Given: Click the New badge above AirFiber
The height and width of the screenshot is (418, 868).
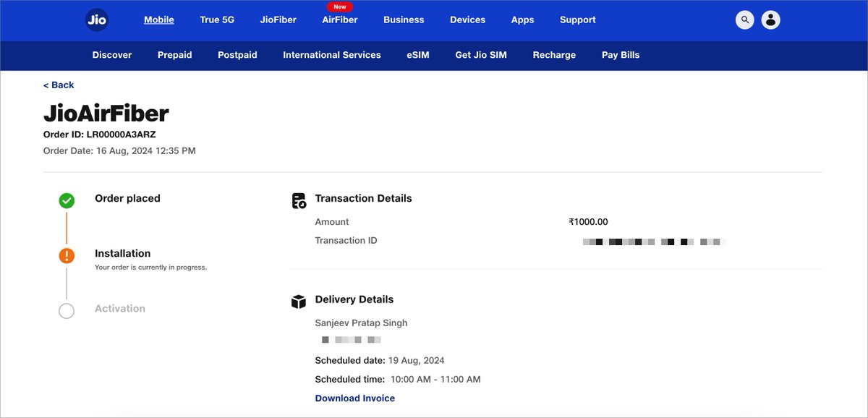Looking at the screenshot, I should (x=340, y=7).
